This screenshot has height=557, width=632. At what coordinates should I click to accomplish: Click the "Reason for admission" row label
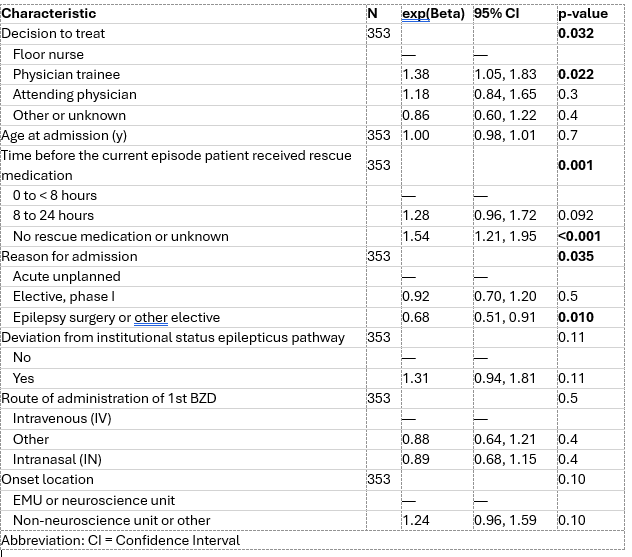pos(69,256)
